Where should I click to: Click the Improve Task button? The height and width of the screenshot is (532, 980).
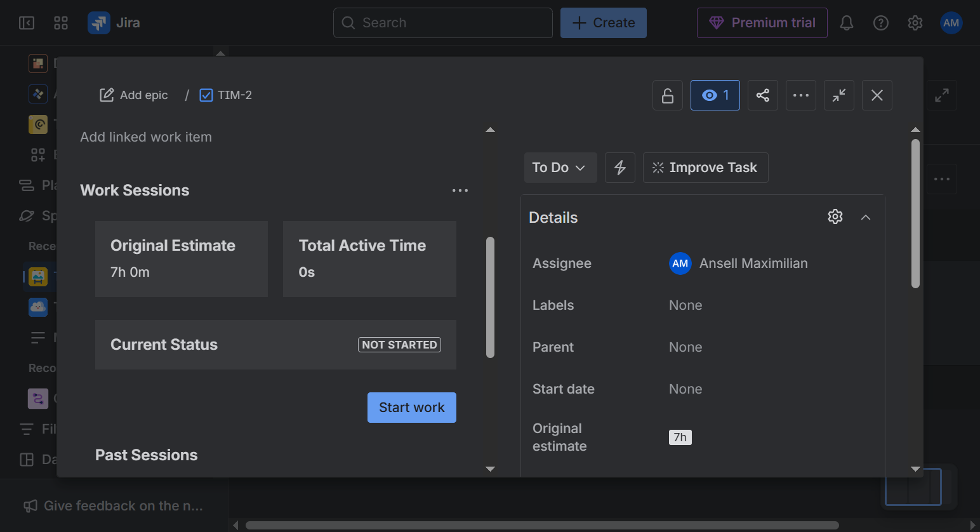pos(705,168)
